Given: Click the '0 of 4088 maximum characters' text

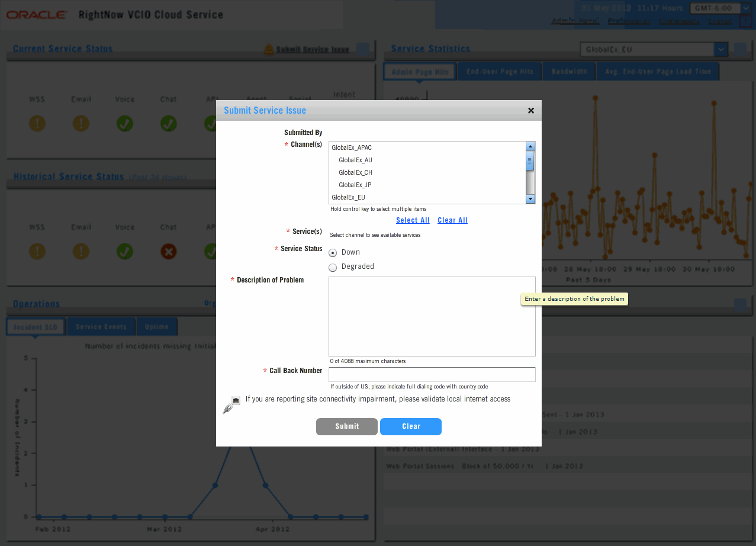Looking at the screenshot, I should [x=368, y=361].
